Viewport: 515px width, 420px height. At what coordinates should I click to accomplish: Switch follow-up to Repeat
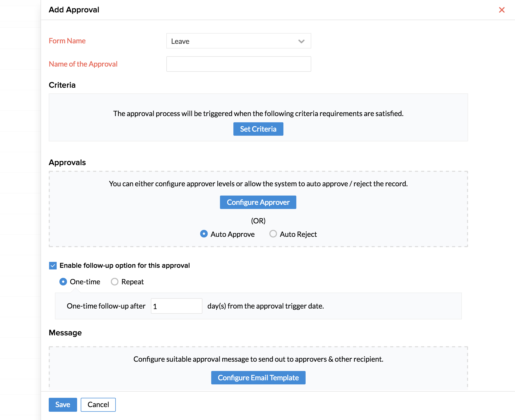[x=115, y=282]
